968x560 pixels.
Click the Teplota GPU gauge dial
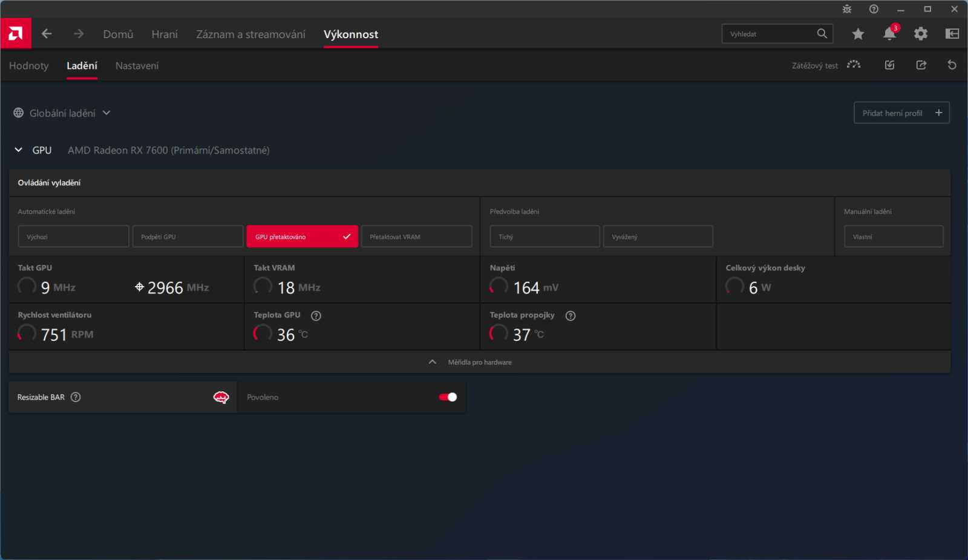point(263,333)
